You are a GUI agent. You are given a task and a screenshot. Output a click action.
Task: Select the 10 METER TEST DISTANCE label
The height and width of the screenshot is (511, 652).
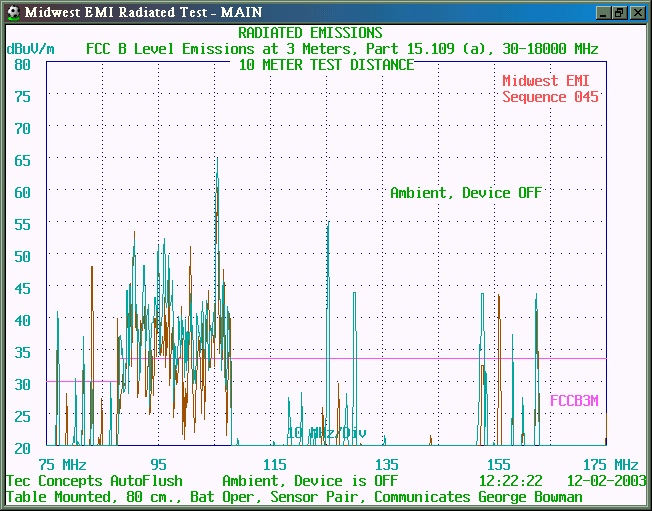[x=326, y=64]
